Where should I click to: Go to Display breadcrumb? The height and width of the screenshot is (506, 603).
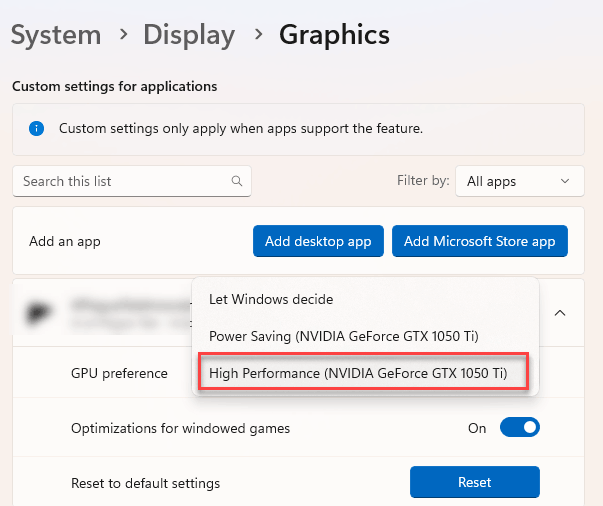tap(189, 35)
